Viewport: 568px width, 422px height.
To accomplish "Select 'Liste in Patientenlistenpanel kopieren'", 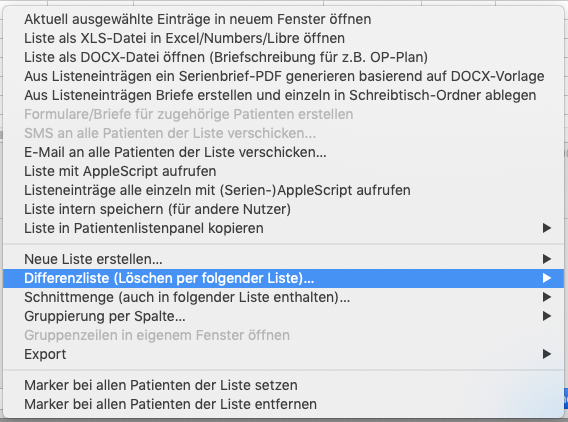I will pyautogui.click(x=283, y=228).
